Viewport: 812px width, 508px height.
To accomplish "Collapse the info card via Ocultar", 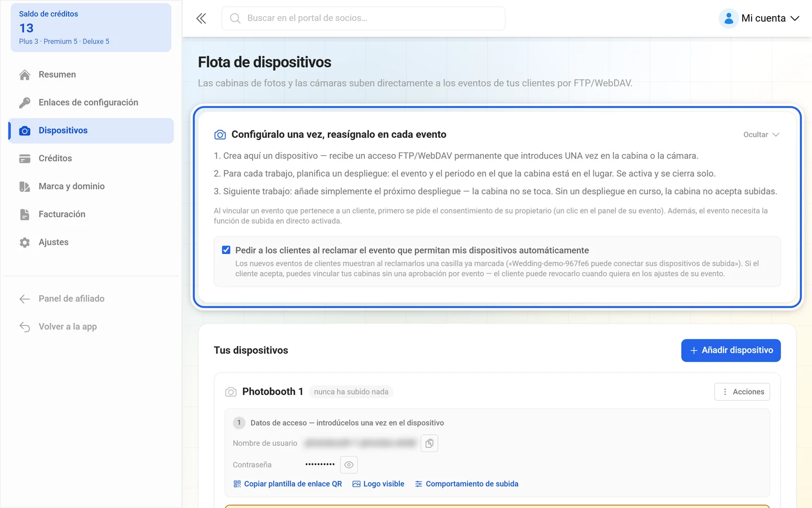I will tap(761, 135).
